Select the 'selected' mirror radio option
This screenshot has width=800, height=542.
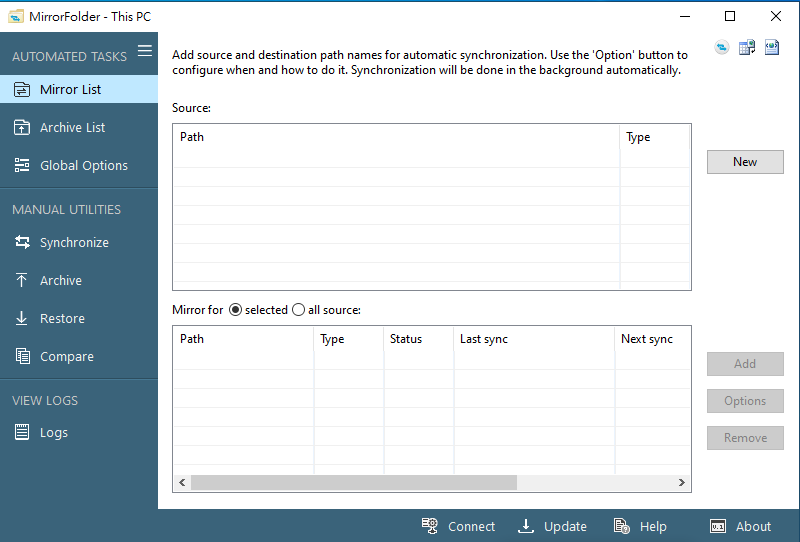point(236,310)
